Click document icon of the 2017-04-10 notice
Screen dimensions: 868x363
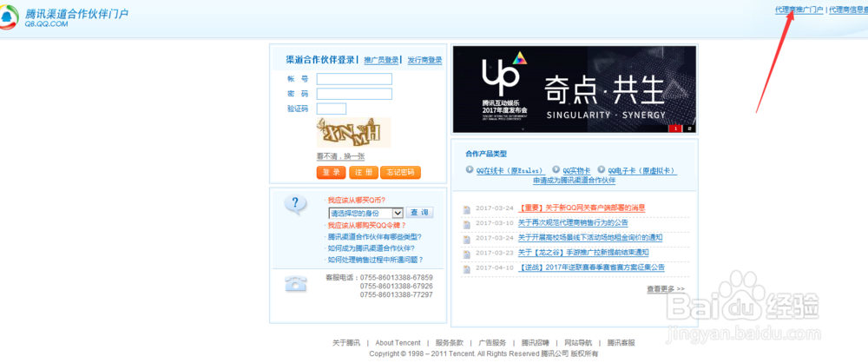[x=467, y=269]
